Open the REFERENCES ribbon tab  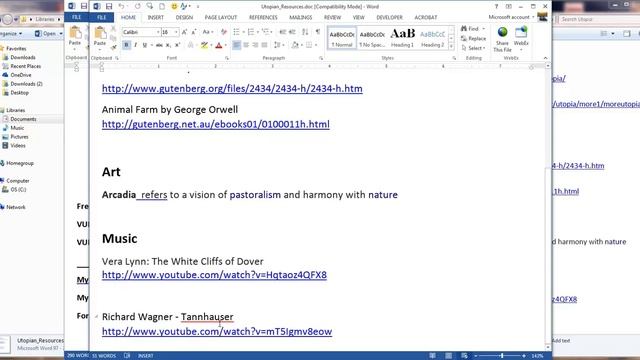pyautogui.click(x=263, y=18)
